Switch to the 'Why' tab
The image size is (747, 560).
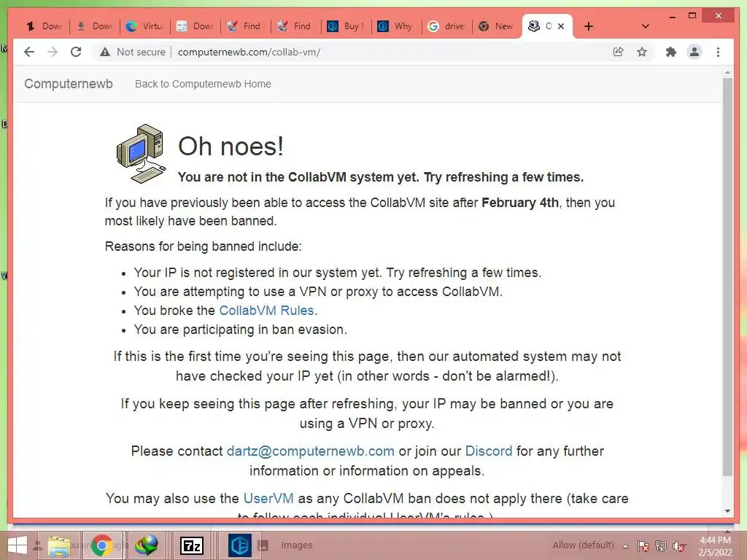click(x=396, y=26)
